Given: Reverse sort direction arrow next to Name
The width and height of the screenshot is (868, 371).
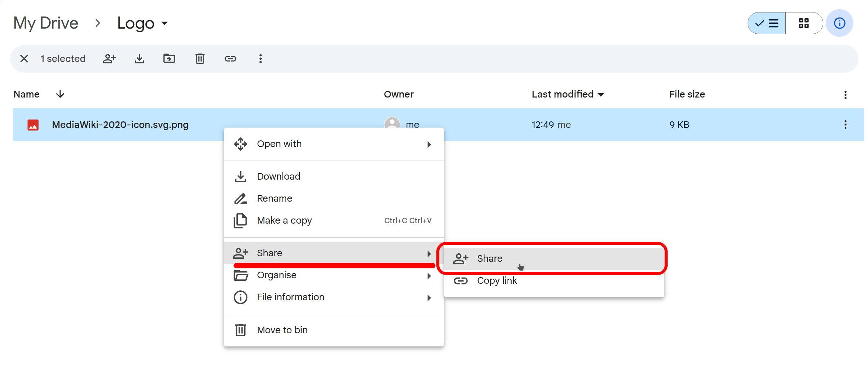Looking at the screenshot, I should 60,95.
